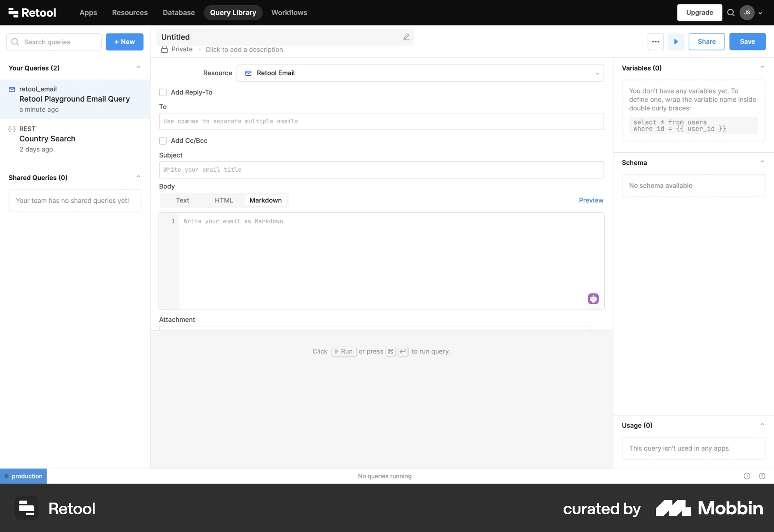Click the Share button

(x=707, y=42)
